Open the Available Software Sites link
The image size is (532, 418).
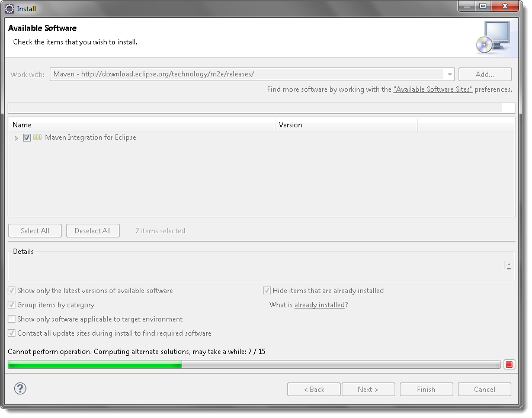tap(432, 89)
